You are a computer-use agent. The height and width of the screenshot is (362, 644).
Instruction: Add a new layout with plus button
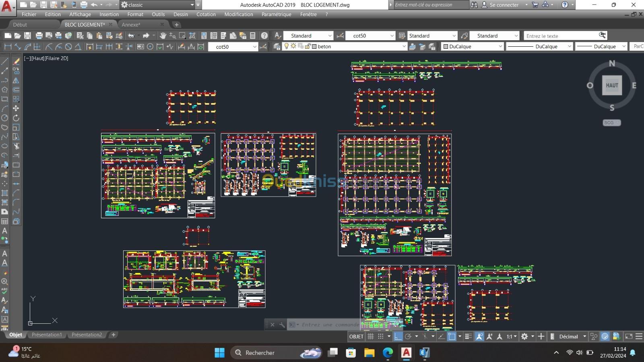114,335
